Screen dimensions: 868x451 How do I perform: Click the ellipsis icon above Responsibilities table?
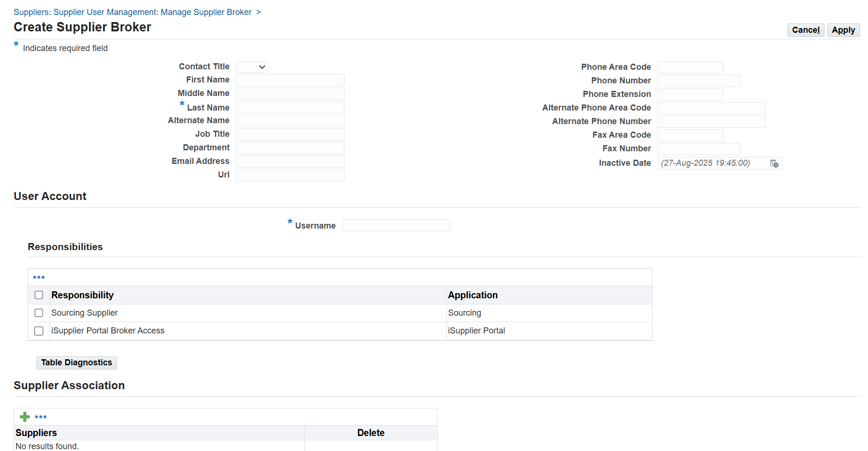[x=39, y=277]
